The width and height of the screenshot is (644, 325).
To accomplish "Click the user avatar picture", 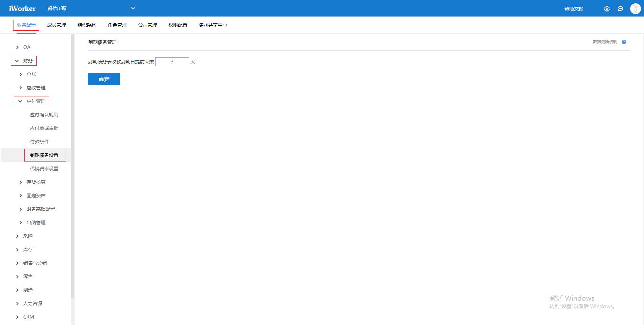I will click(x=635, y=8).
